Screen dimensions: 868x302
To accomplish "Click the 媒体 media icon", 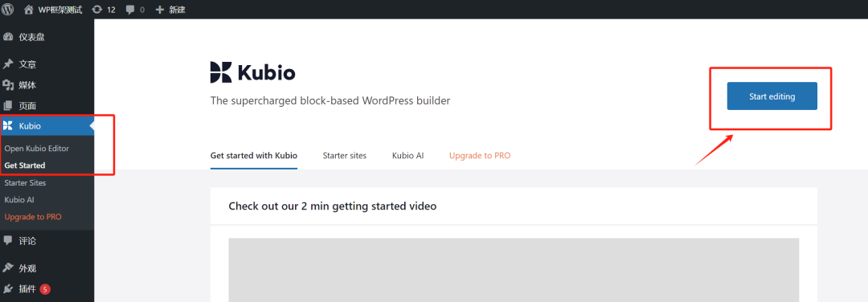I will pos(8,85).
